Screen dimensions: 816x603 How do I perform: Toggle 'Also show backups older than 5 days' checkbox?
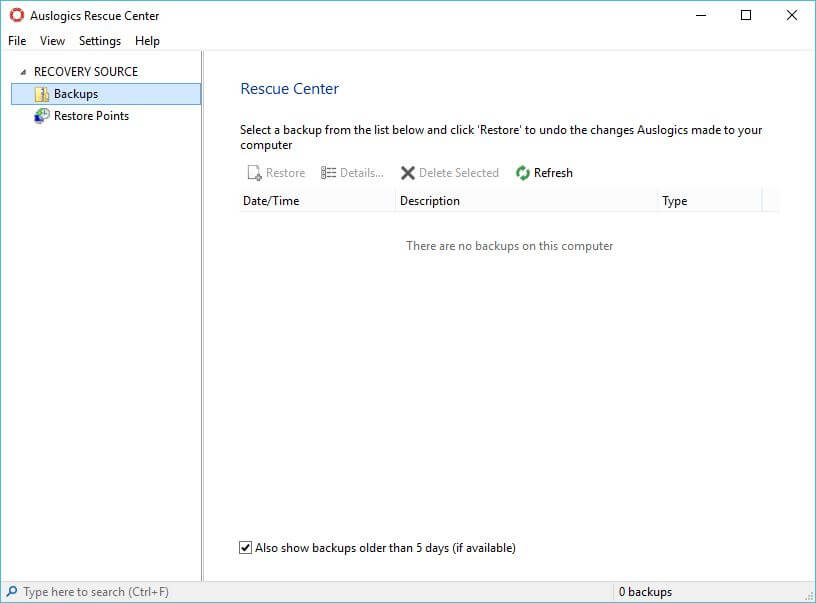click(246, 548)
